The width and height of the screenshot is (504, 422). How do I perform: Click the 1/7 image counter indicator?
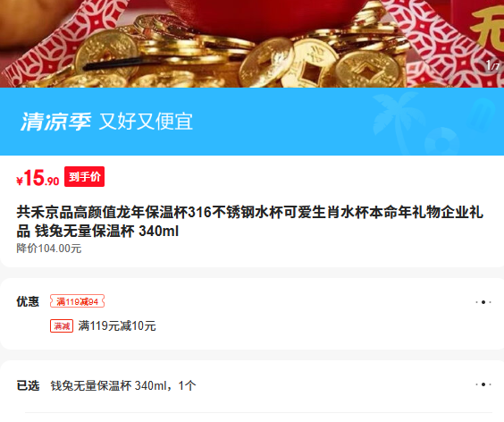pyautogui.click(x=492, y=66)
